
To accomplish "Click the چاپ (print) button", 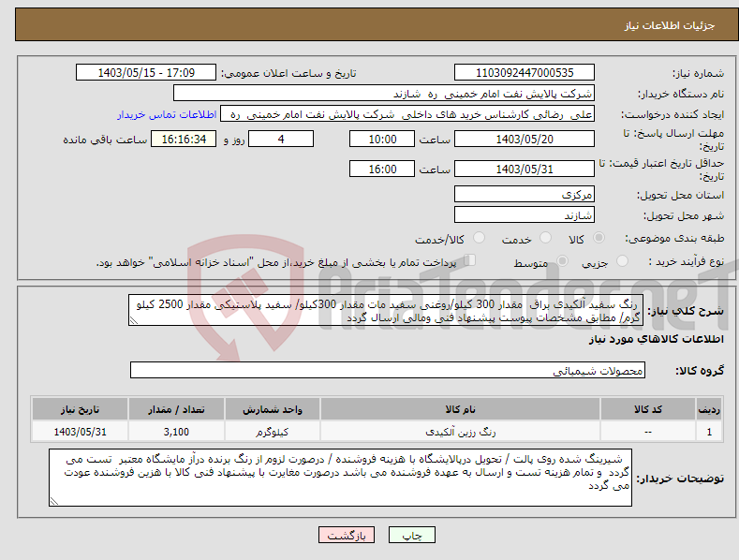I will click(x=411, y=535).
